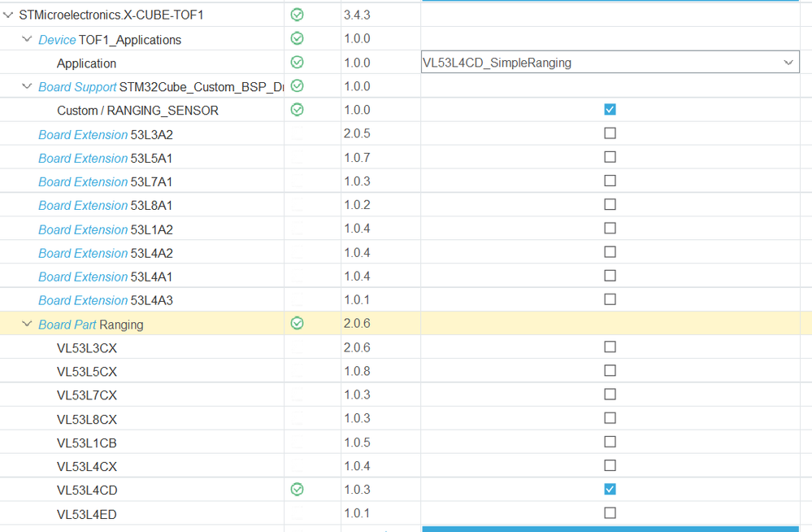The height and width of the screenshot is (532, 812).
Task: Select the VL53L4ED row label
Action: tap(87, 514)
